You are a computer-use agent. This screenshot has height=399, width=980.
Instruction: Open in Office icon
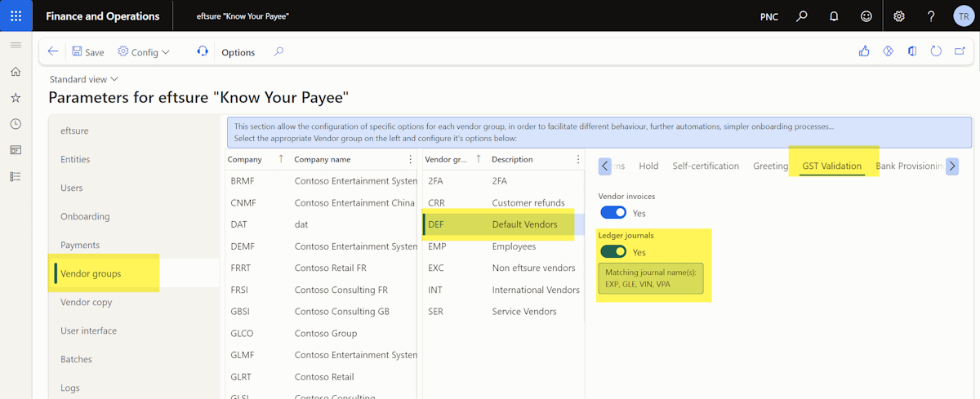pos(912,51)
